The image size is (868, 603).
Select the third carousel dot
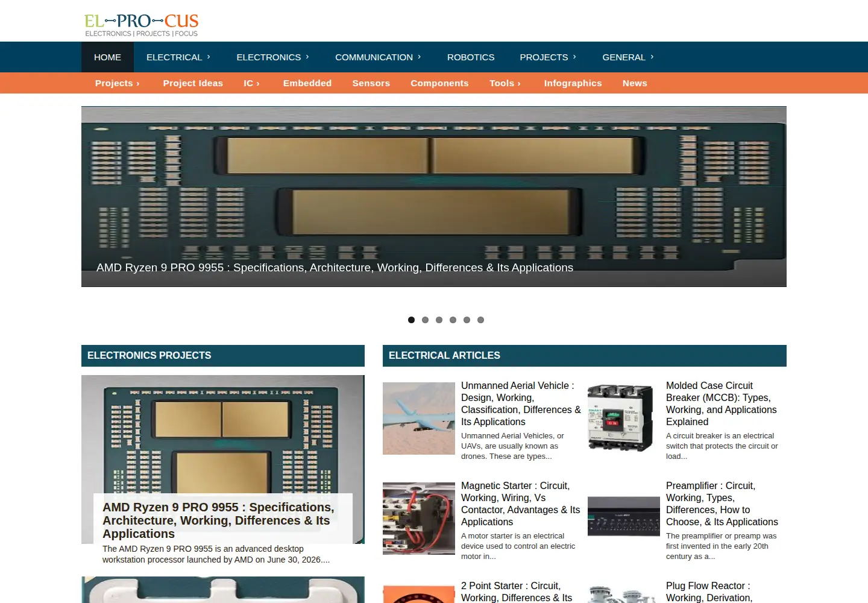[439, 320]
